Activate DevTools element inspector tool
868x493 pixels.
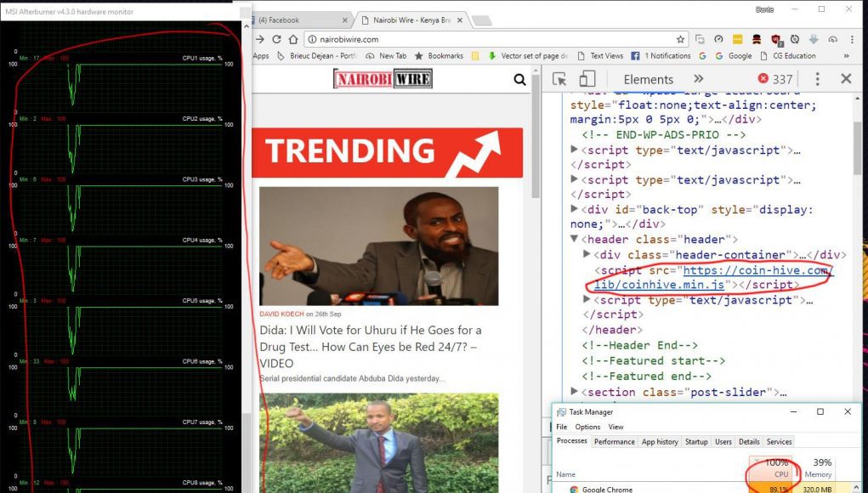pyautogui.click(x=559, y=79)
